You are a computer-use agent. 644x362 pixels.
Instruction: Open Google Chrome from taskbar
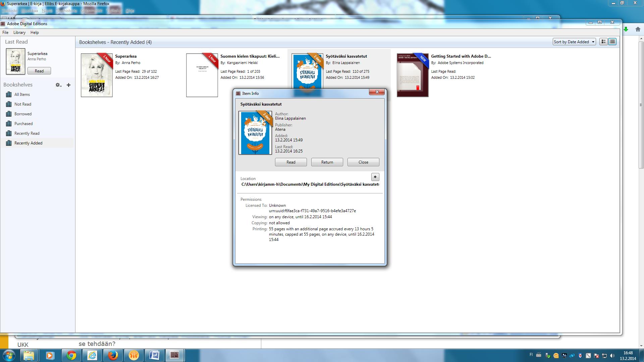(71, 355)
